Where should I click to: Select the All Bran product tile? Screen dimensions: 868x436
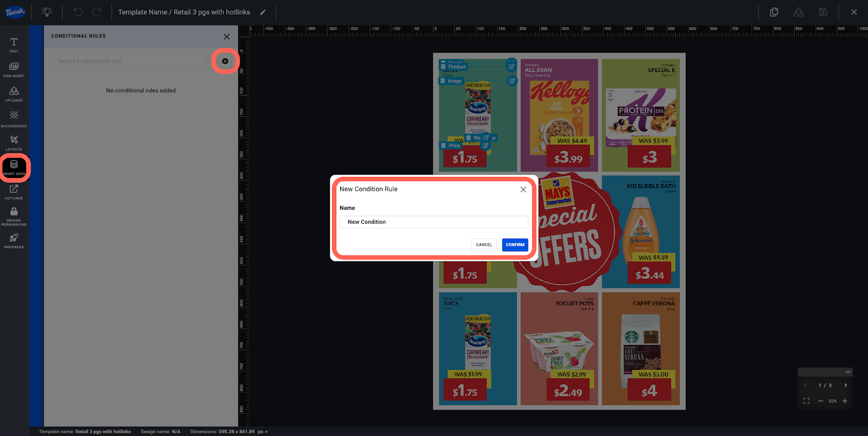point(559,115)
